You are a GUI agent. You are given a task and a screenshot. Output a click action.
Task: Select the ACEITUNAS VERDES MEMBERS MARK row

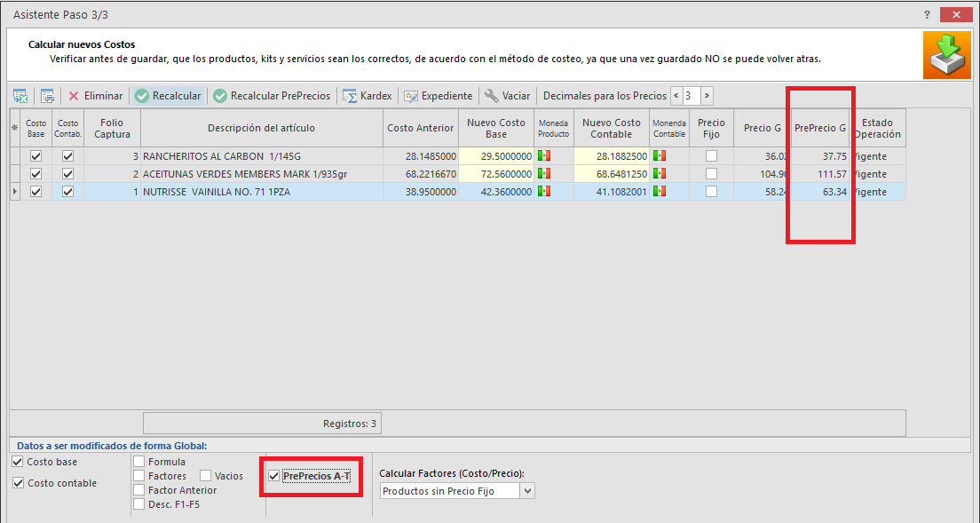(261, 174)
